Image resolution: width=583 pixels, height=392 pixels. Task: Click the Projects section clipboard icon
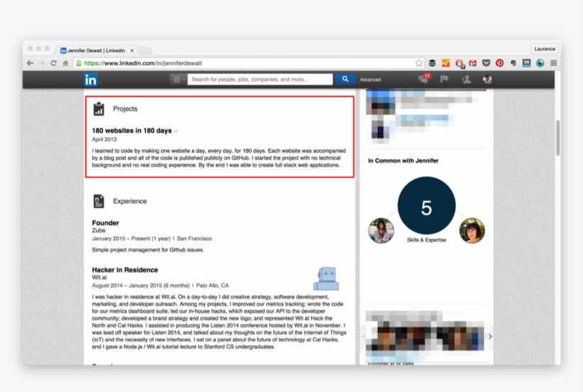pyautogui.click(x=99, y=109)
